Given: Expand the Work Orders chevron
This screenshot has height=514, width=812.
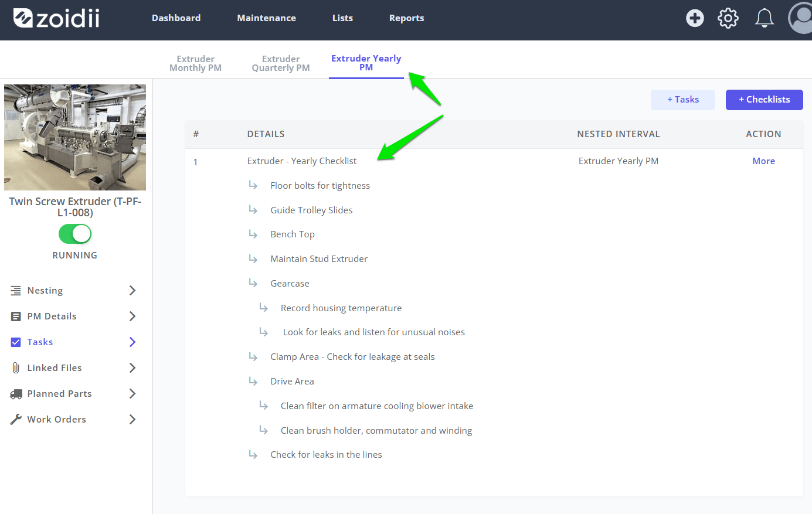Looking at the screenshot, I should tap(132, 420).
